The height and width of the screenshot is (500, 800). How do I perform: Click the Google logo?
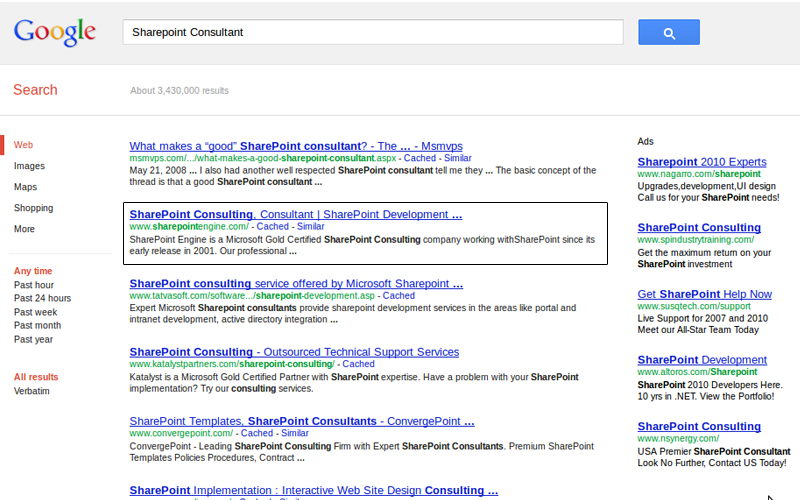[55, 32]
